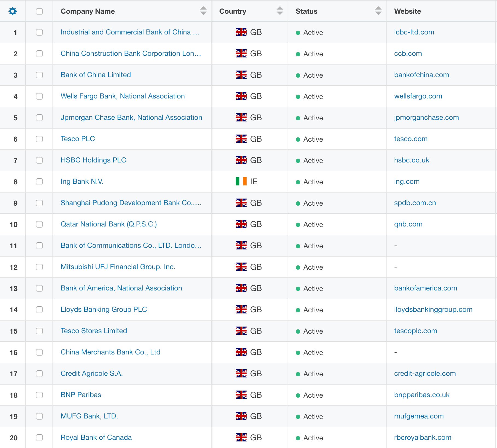
Task: Open the Tesco PLC company link
Action: tap(78, 139)
